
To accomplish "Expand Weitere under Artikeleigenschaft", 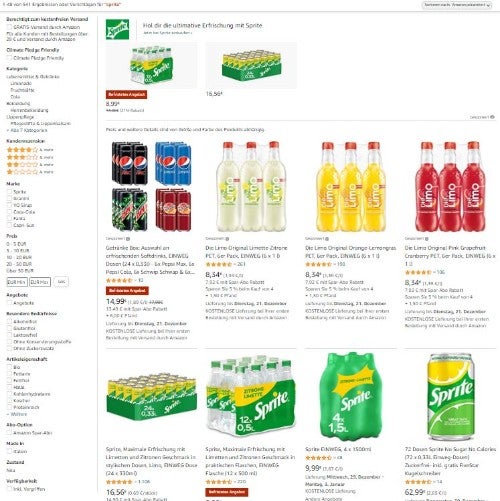I will [x=17, y=414].
